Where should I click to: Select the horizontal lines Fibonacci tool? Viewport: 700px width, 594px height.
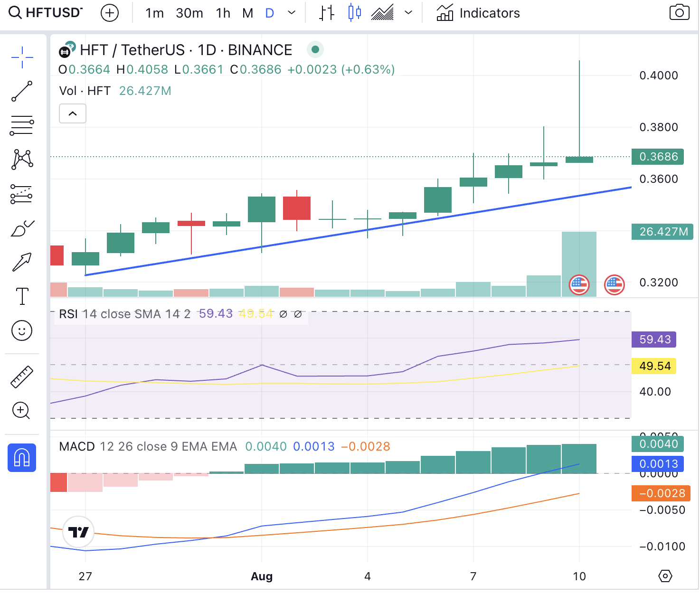coord(22,125)
